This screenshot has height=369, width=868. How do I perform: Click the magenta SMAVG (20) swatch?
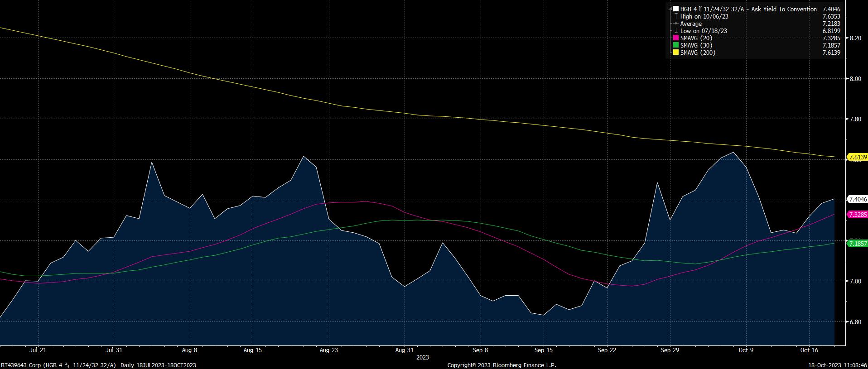(676, 38)
